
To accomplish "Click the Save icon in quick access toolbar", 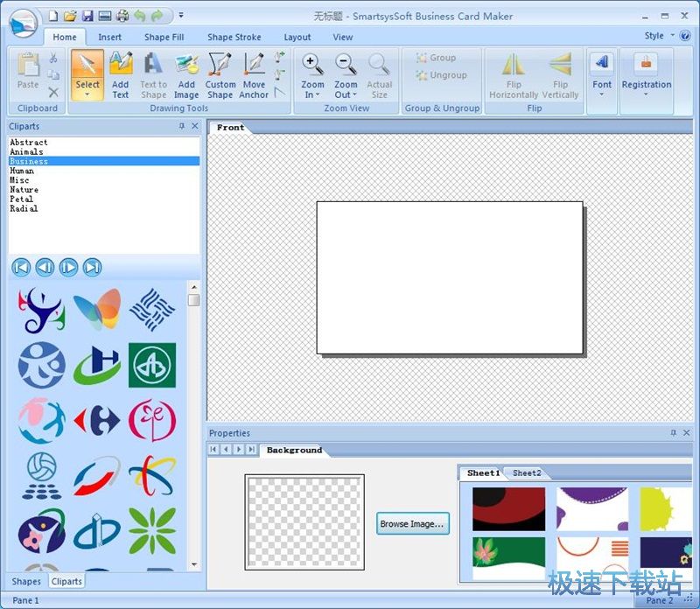I will click(87, 16).
